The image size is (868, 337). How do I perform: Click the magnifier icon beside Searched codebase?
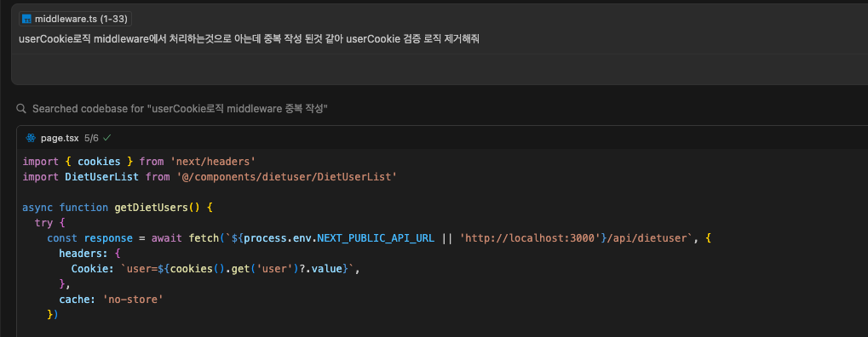[21, 108]
